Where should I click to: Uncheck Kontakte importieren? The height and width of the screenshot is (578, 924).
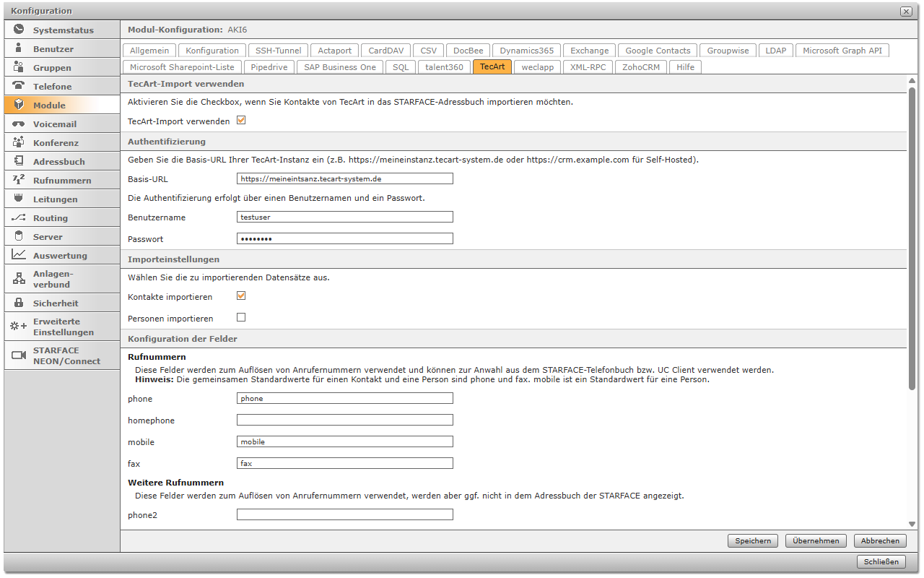tap(241, 296)
